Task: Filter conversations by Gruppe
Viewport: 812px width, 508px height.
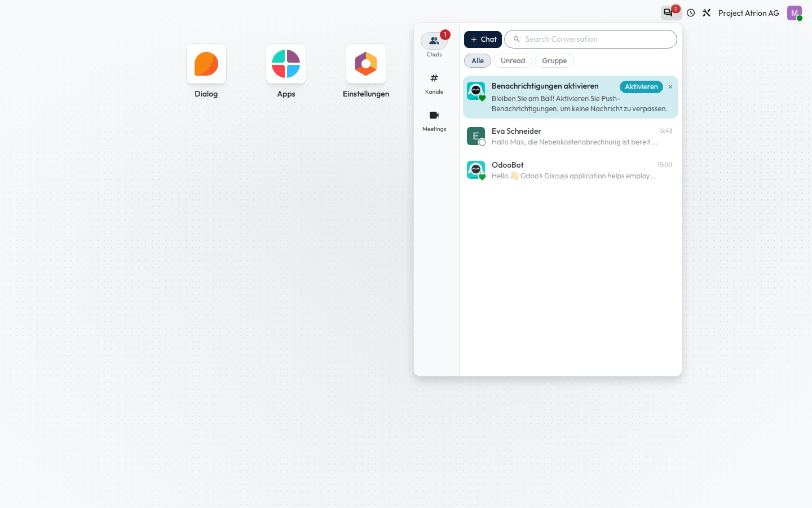Action: [x=554, y=61]
